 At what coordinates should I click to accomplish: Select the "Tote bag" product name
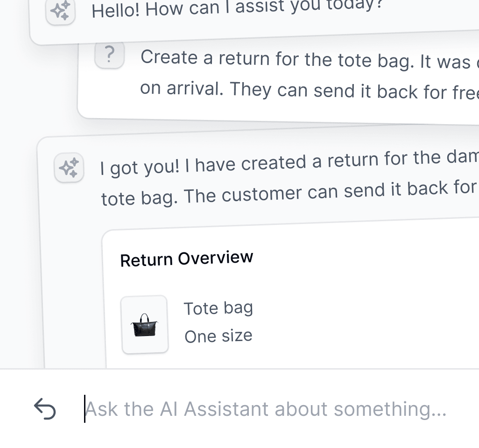pyautogui.click(x=218, y=308)
